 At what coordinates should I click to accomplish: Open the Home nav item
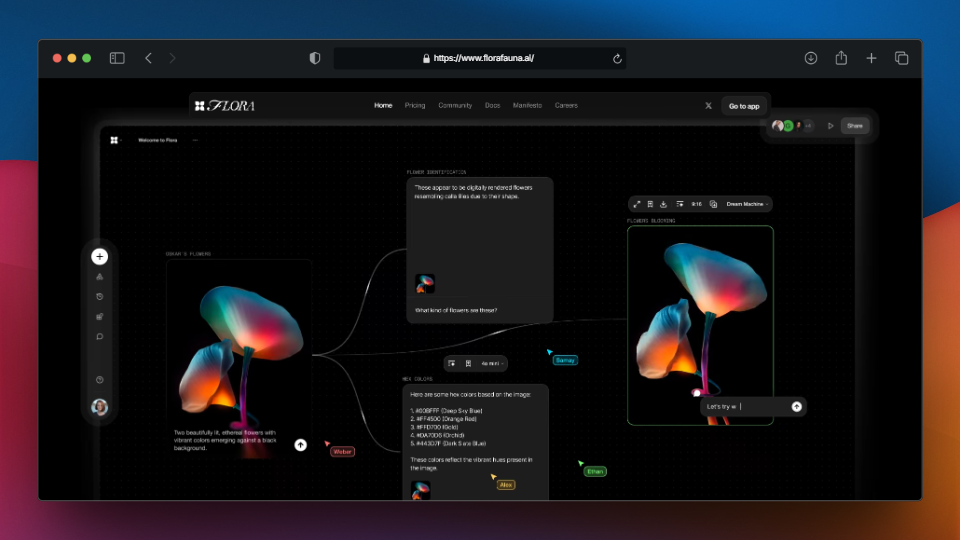pyautogui.click(x=383, y=105)
